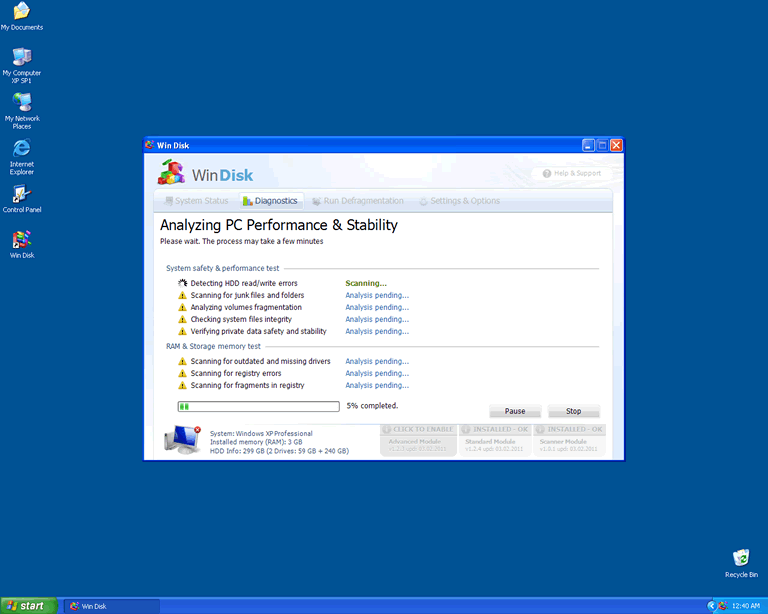The height and width of the screenshot is (614, 768).
Task: Click the computer icon with red error badge
Action: click(182, 439)
